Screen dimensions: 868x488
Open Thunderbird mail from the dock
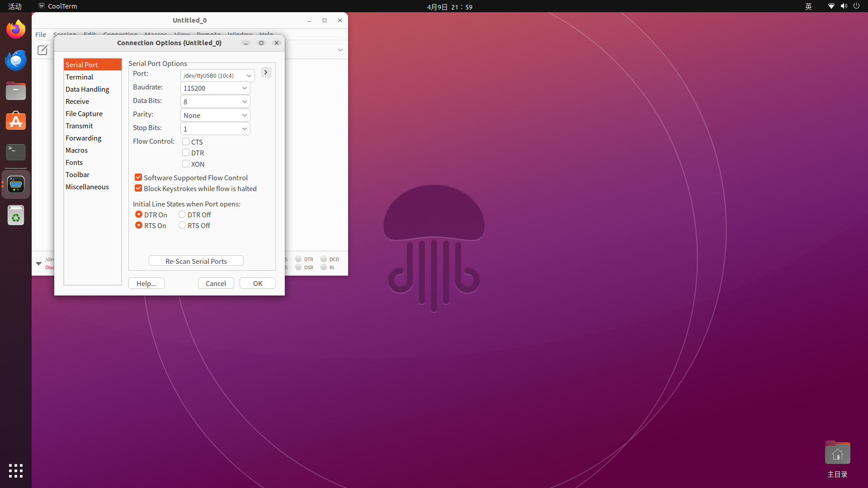(16, 61)
